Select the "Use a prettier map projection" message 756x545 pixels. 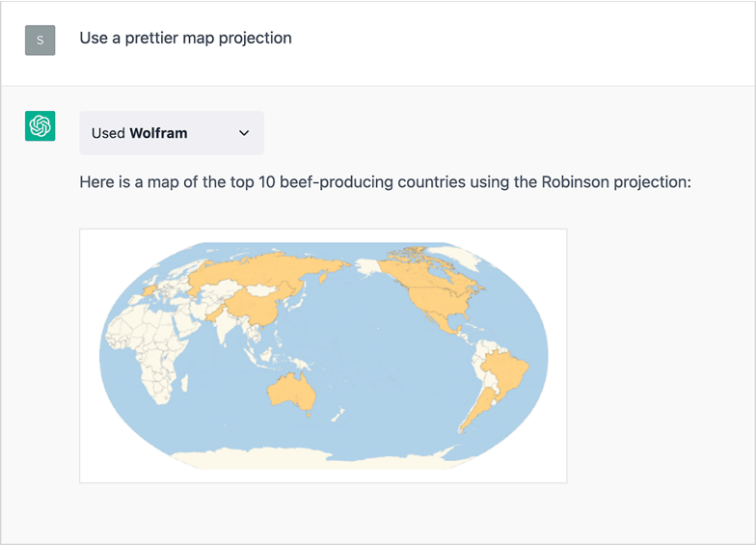[x=185, y=39]
